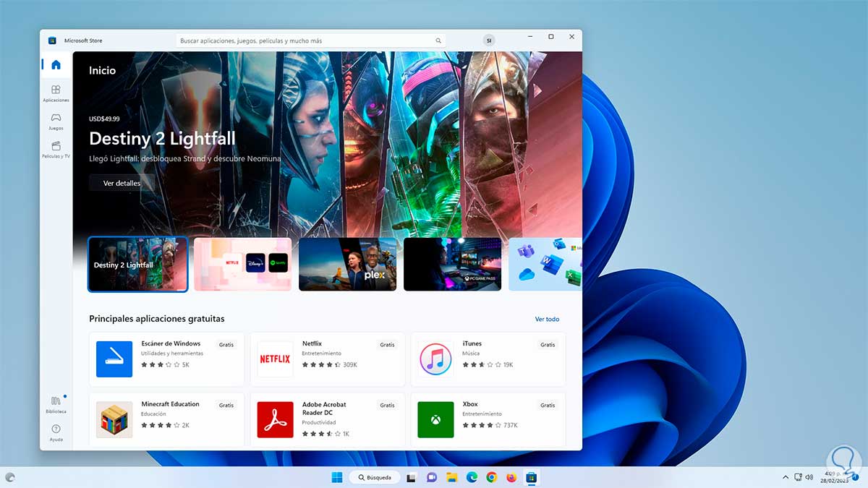Open Ayuda help icon
Viewport: 868px width, 488px height.
point(56,432)
